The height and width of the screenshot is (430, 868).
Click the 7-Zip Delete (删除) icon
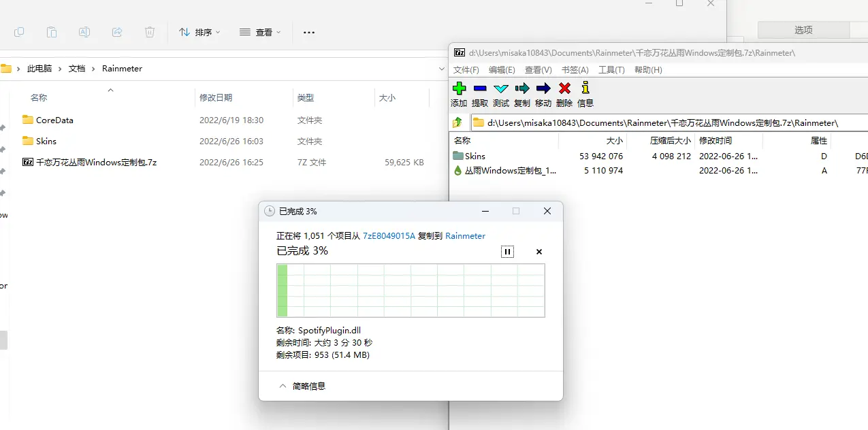(x=564, y=88)
